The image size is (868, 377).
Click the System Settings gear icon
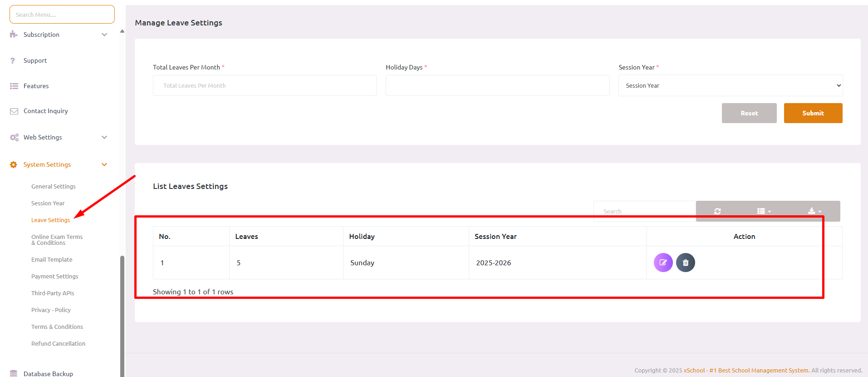[14, 164]
